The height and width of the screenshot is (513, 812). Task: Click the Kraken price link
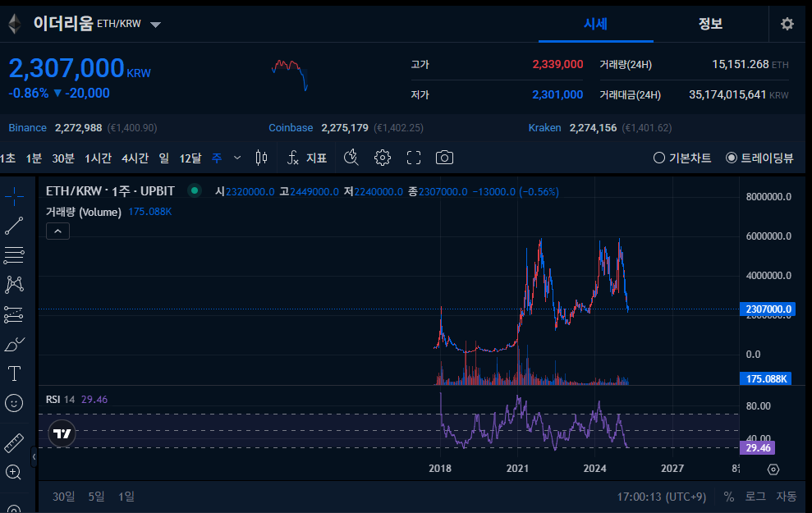tap(545, 128)
